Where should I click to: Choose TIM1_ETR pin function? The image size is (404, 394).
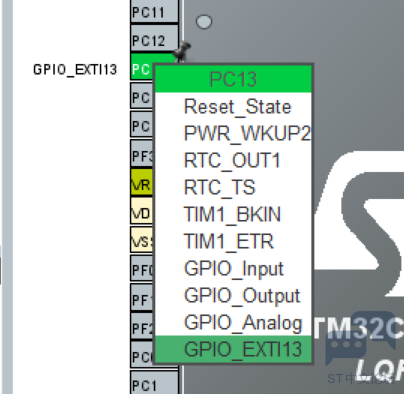[233, 241]
